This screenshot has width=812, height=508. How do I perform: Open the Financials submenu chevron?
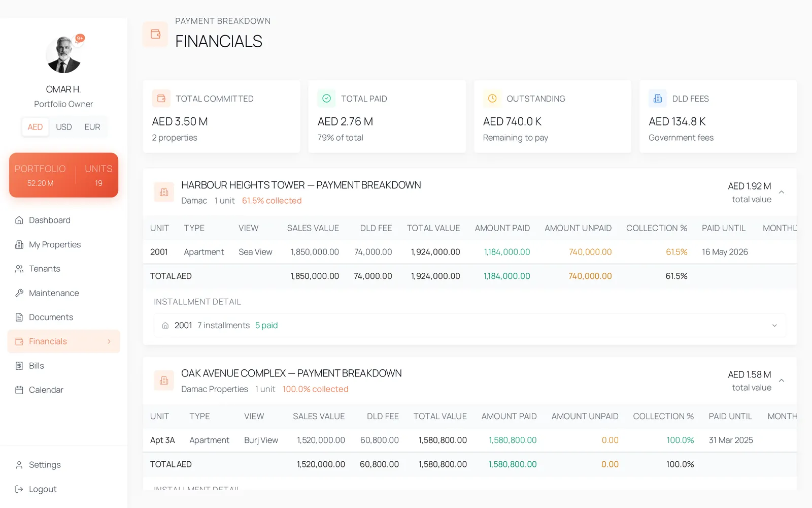(x=109, y=341)
